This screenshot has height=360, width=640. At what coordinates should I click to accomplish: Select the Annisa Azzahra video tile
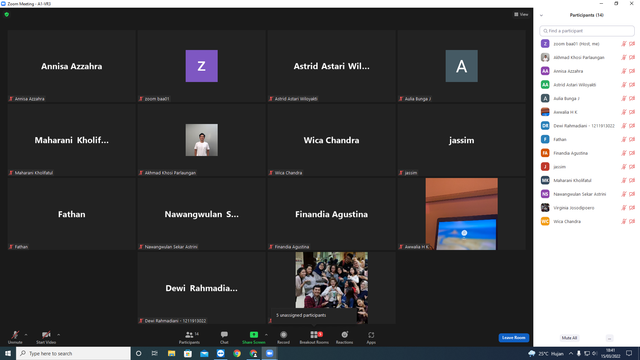pyautogui.click(x=71, y=66)
